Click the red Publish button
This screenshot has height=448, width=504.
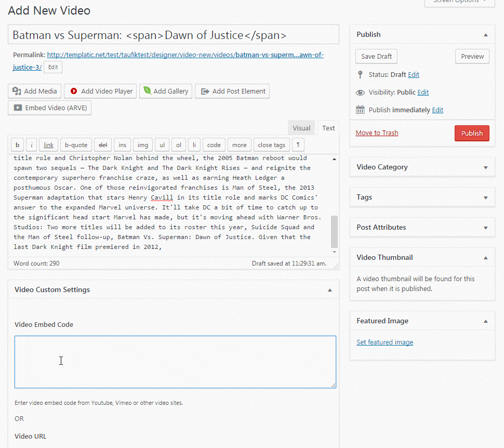pyautogui.click(x=472, y=133)
